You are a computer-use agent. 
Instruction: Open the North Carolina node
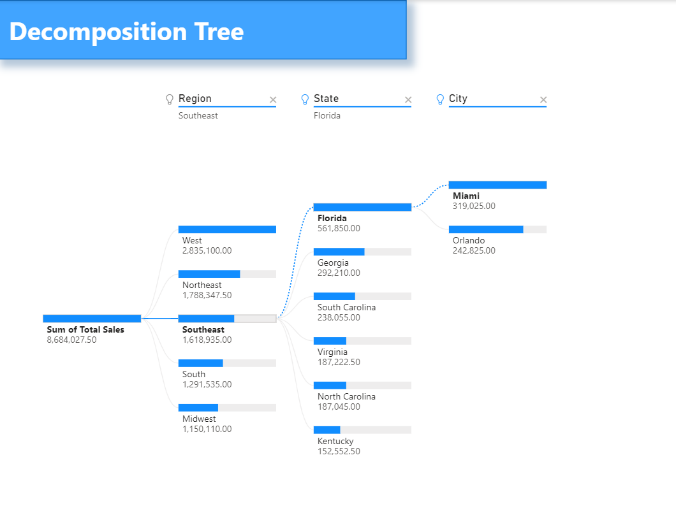363,397
